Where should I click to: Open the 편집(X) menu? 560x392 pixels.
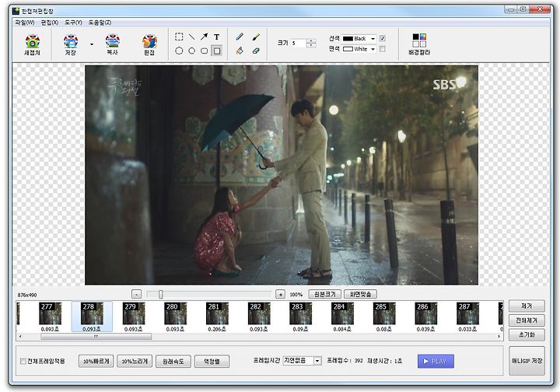49,22
